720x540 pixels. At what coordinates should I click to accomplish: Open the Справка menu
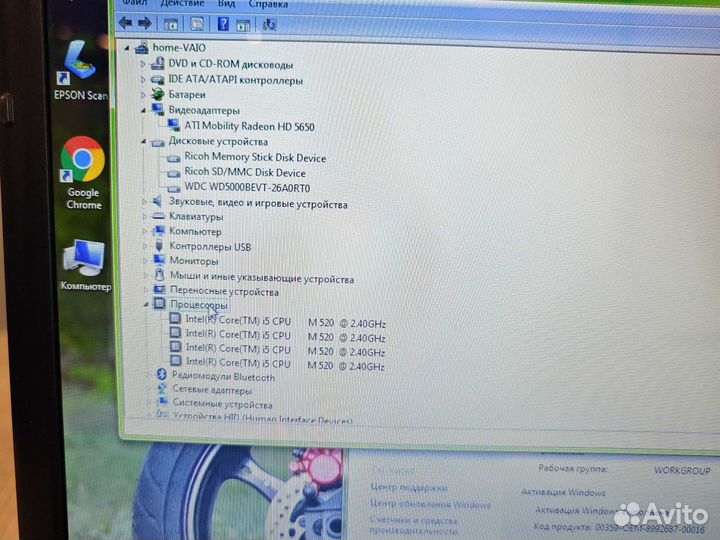268,4
